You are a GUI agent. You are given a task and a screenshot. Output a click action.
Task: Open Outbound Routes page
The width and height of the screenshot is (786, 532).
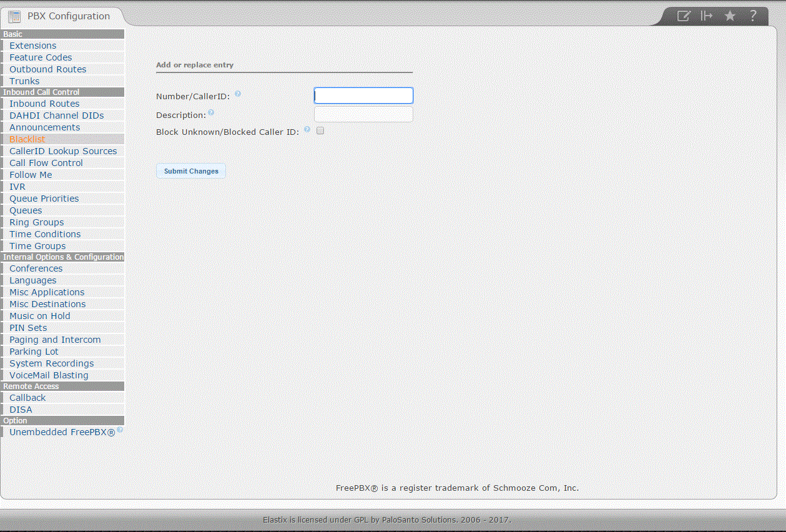click(47, 69)
